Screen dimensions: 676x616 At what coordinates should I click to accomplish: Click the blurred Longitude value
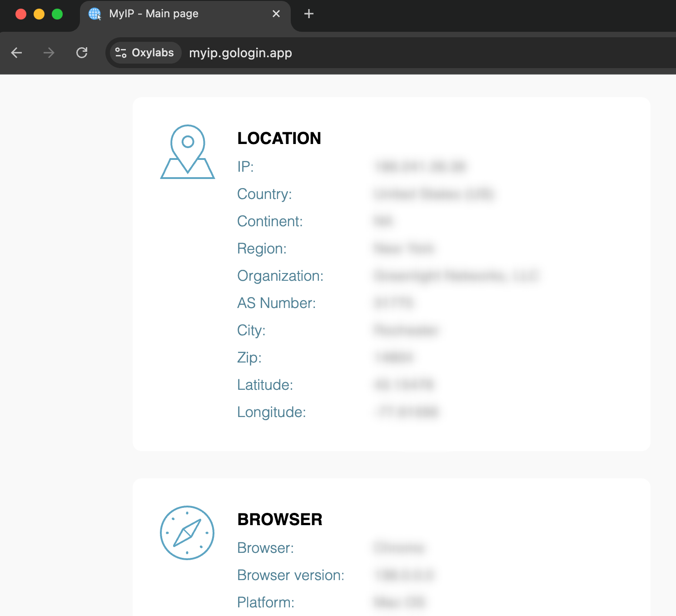(407, 412)
